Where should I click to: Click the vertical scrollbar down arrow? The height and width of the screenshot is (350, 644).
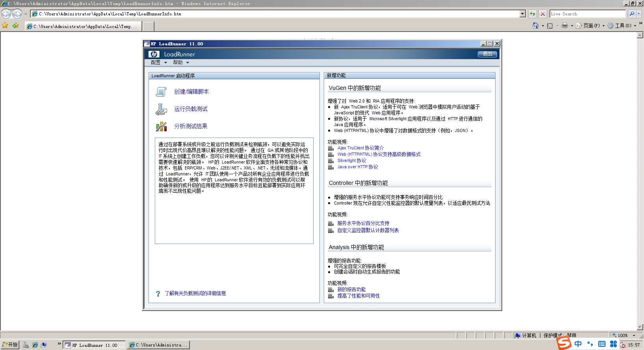(640, 328)
